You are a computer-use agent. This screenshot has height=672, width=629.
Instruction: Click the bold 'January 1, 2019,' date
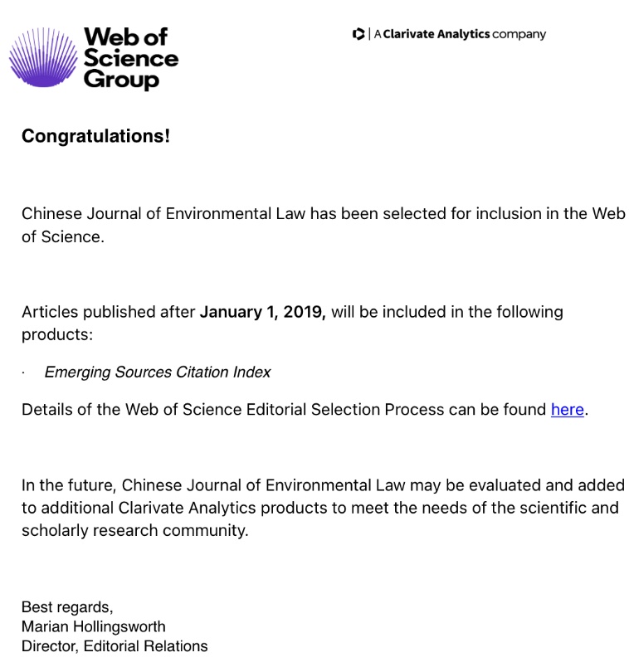coord(263,312)
